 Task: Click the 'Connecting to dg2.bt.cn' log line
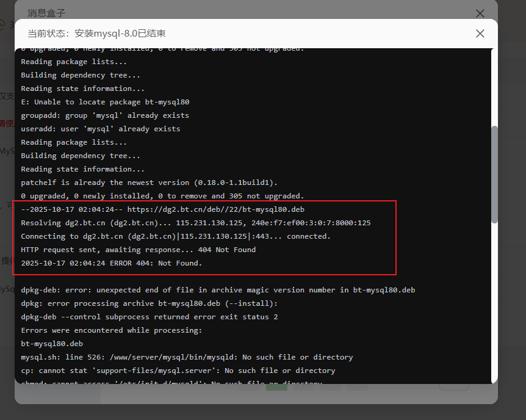pos(176,236)
